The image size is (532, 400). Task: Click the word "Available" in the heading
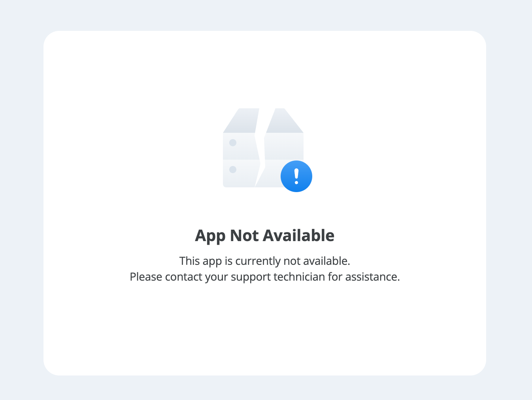click(299, 236)
